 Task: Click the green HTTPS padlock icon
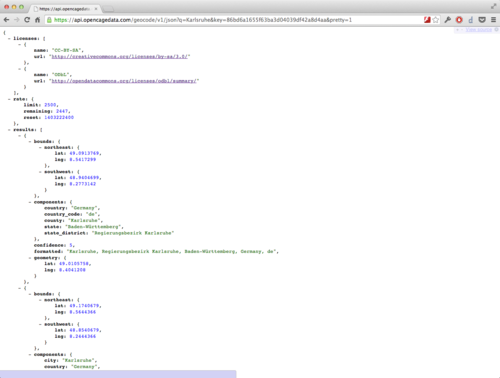point(49,20)
